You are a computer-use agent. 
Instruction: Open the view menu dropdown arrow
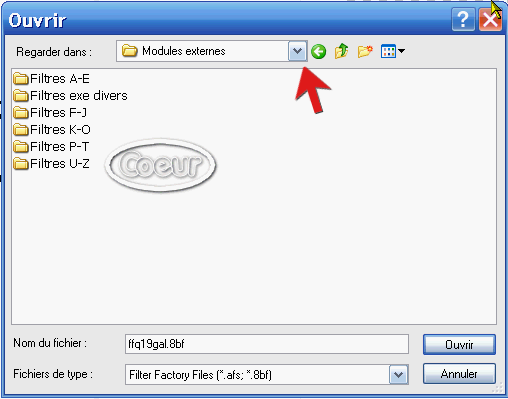(401, 51)
